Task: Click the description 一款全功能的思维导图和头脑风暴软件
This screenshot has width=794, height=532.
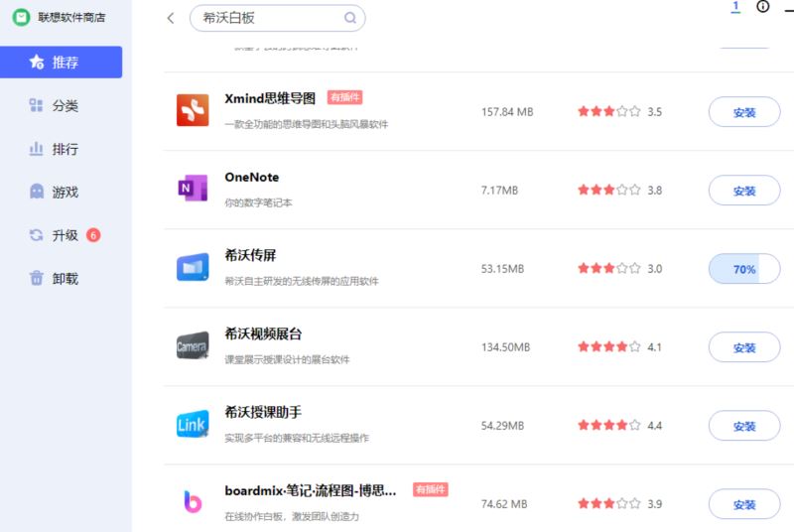Action: (307, 124)
